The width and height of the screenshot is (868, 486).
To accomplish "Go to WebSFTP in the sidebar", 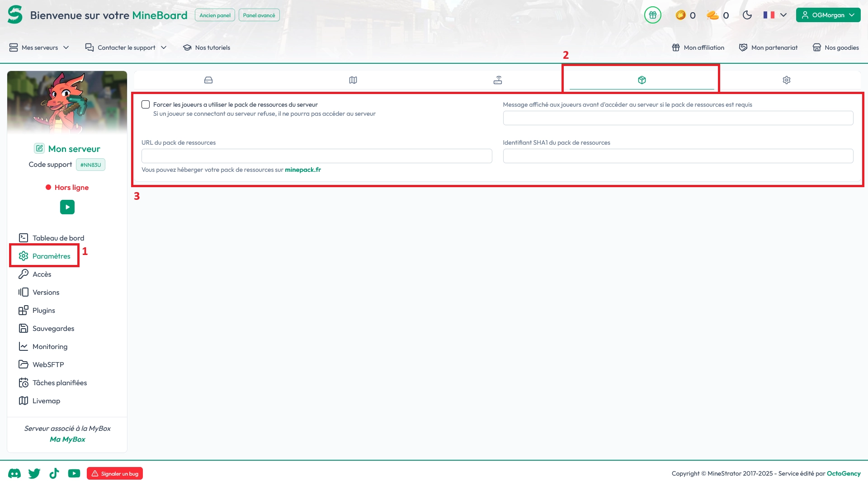I will (x=48, y=364).
